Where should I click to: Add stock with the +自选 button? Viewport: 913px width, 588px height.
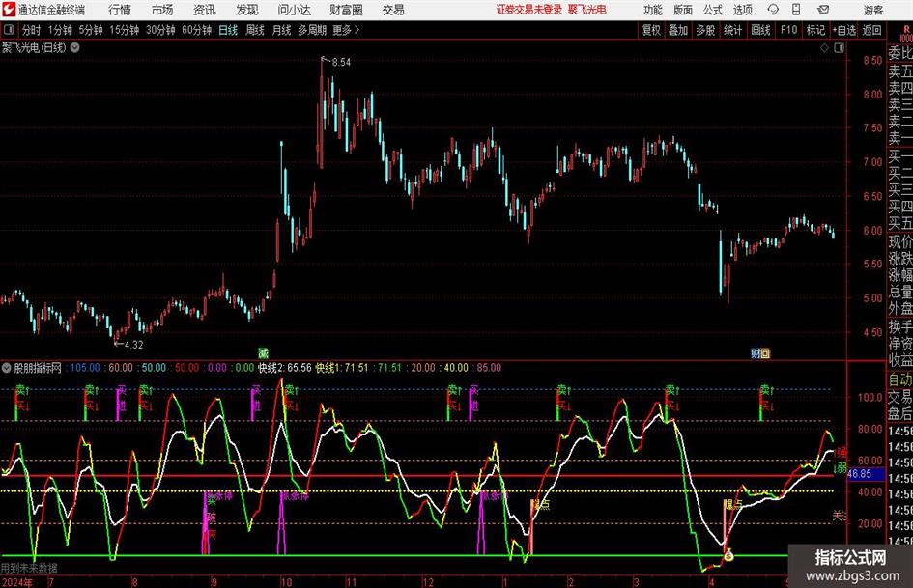(843, 30)
